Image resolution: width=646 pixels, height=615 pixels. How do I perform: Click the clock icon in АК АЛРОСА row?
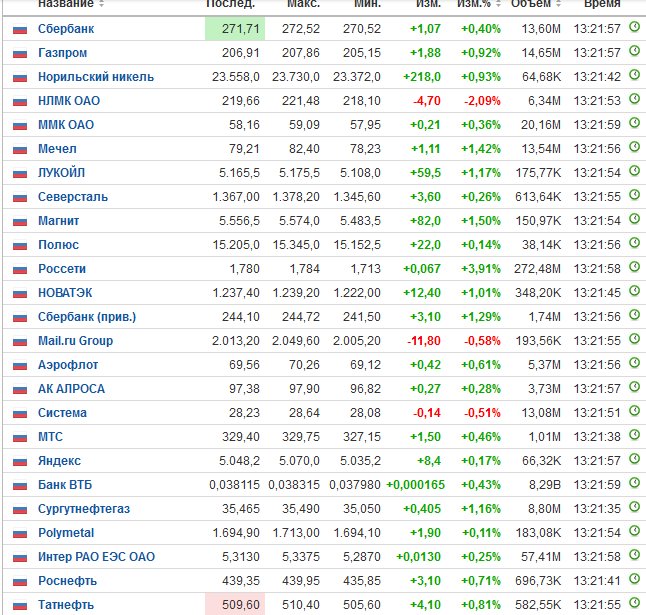(x=634, y=387)
